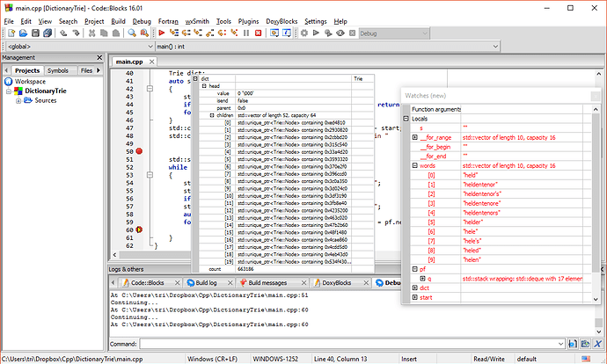Click the Run to cursor icon
Image resolution: width=607 pixels, height=364 pixels.
click(174, 33)
